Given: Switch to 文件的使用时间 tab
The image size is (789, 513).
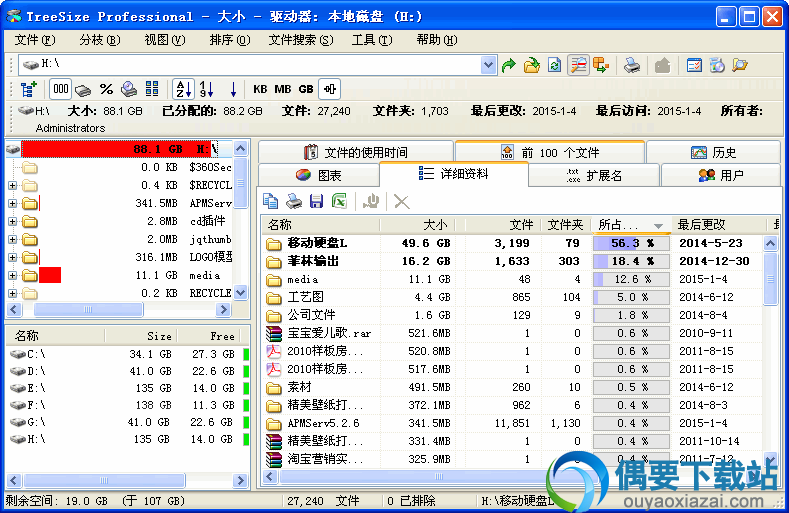Looking at the screenshot, I should click(356, 152).
